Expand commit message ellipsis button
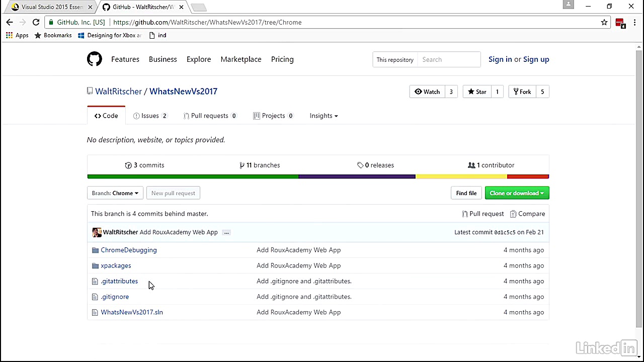 pos(226,232)
